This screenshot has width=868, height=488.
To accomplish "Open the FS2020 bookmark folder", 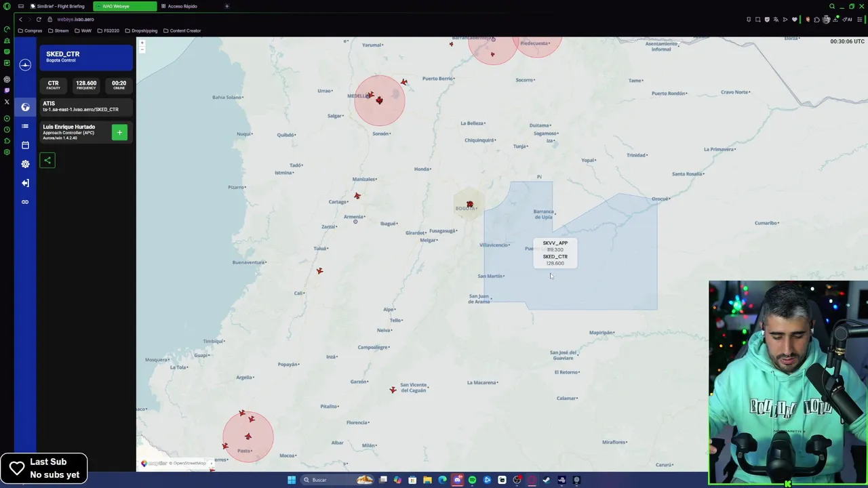I will 108,30.
